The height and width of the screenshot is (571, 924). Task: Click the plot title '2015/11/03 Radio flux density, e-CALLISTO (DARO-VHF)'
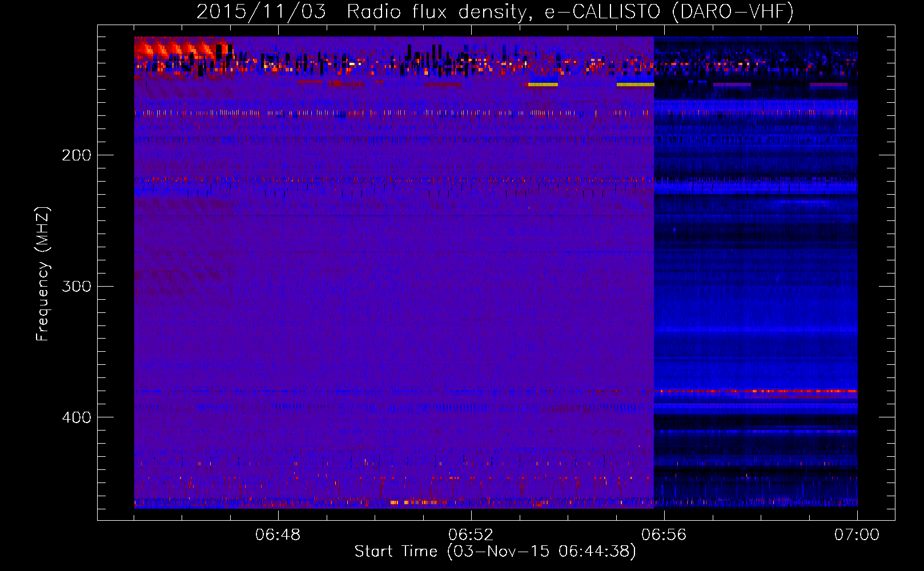click(495, 11)
